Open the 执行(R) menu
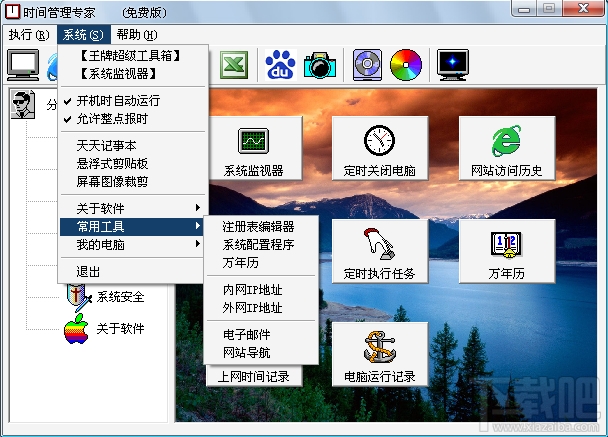 coord(29,35)
